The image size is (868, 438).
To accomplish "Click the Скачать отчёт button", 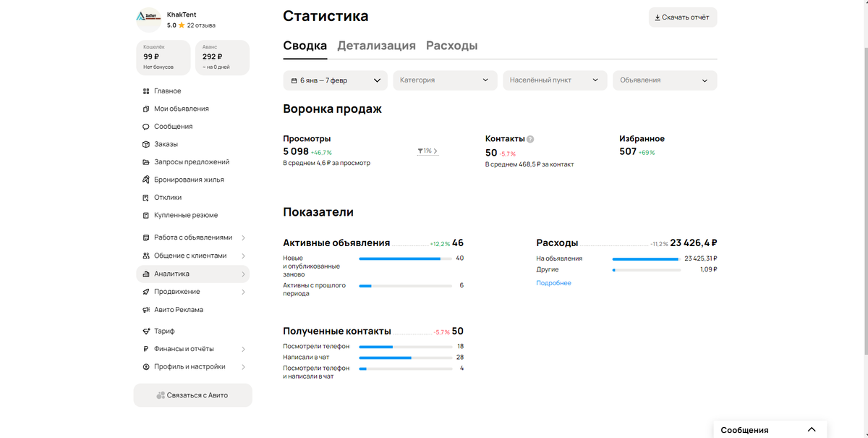I will (x=682, y=17).
